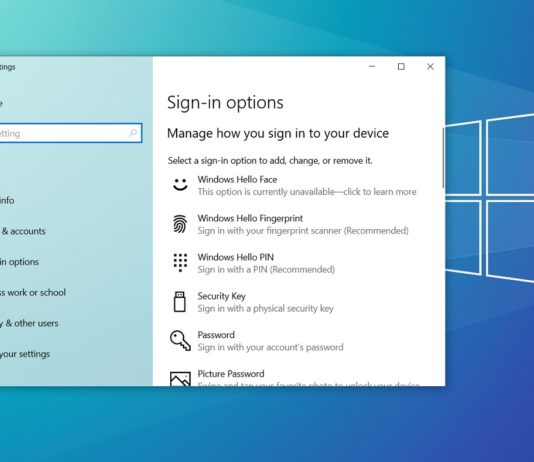
Task: Open Sync your settings sidebar item
Action: (x=25, y=354)
